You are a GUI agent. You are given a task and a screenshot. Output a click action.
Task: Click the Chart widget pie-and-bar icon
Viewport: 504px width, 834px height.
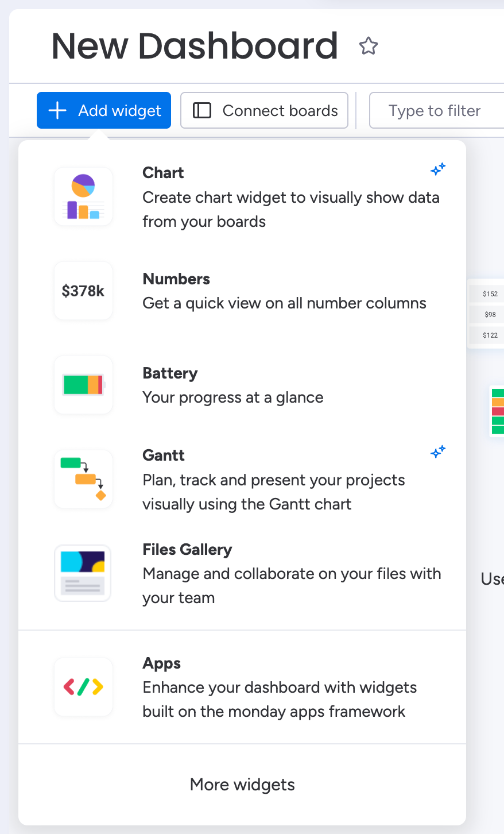83,196
